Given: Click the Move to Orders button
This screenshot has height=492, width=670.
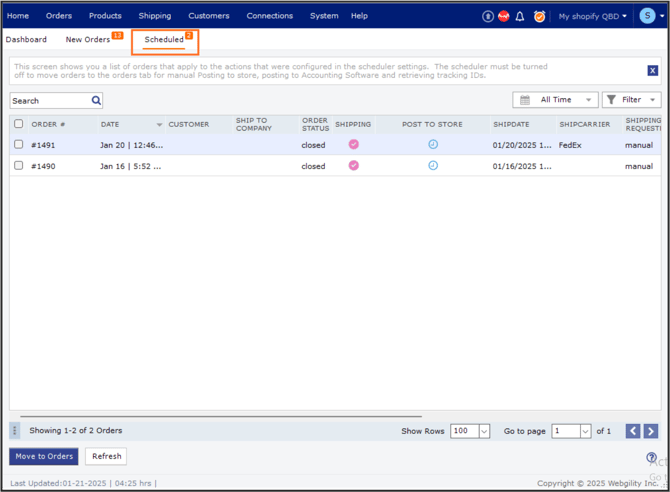Looking at the screenshot, I should click(44, 456).
